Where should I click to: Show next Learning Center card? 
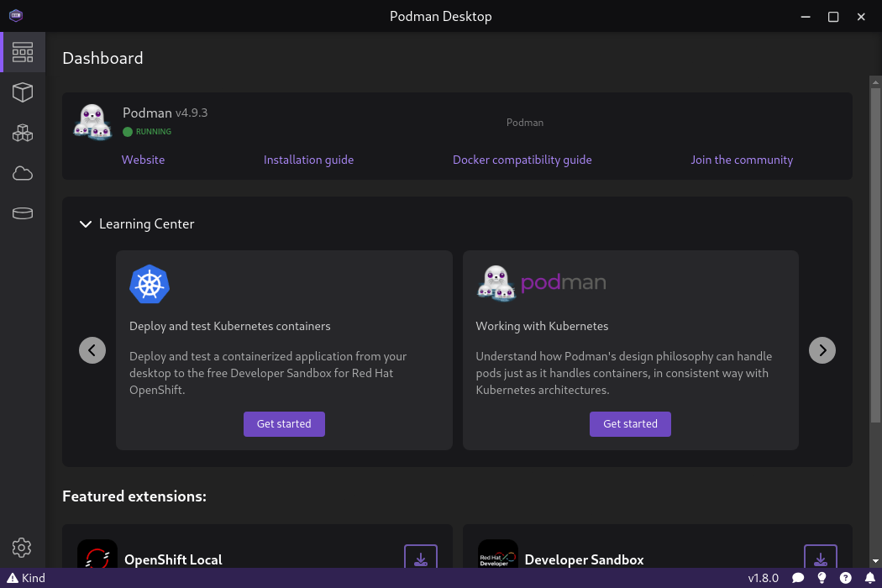tap(822, 350)
